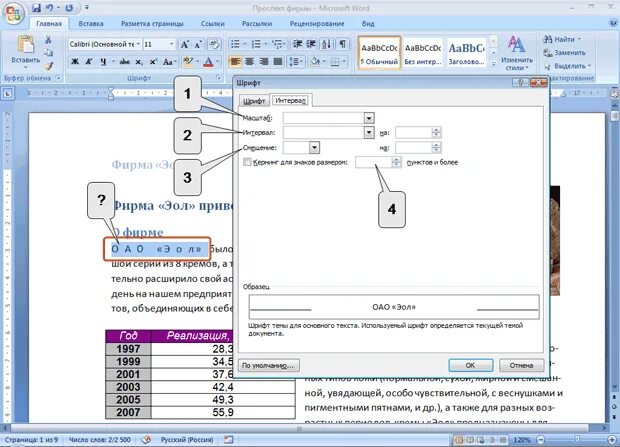Open the Рецензирование ribbon tab
The height and width of the screenshot is (447, 620).
pyautogui.click(x=317, y=23)
